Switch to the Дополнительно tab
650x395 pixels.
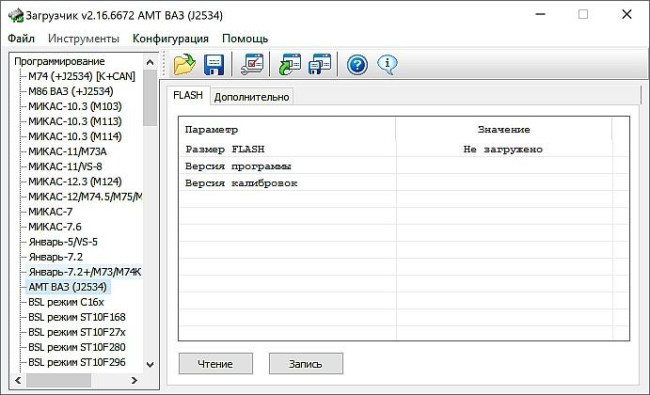pos(252,97)
